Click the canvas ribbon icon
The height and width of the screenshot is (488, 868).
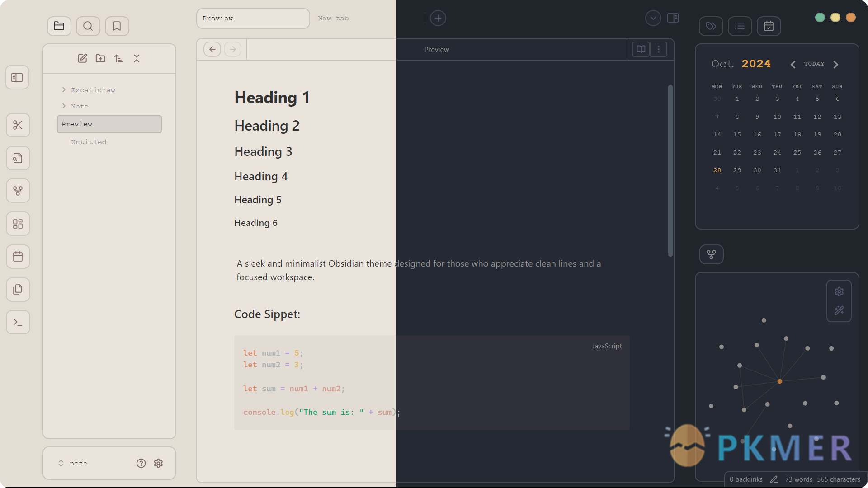click(18, 224)
